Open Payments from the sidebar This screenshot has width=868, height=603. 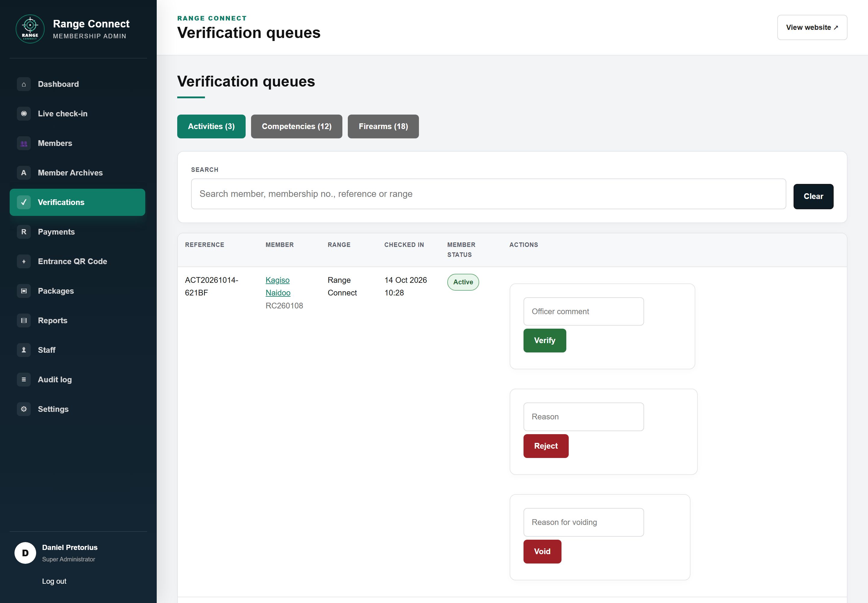tap(77, 232)
